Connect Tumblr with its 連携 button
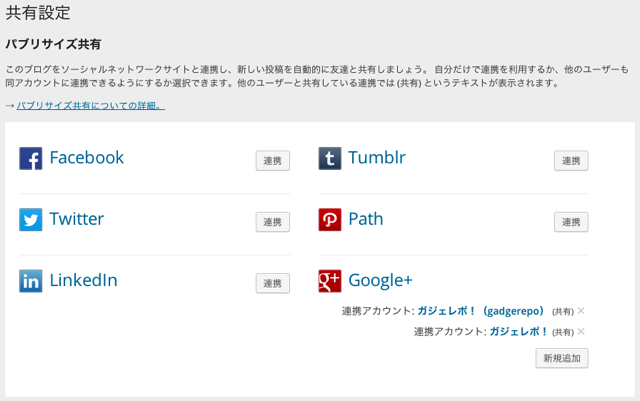 (x=571, y=160)
